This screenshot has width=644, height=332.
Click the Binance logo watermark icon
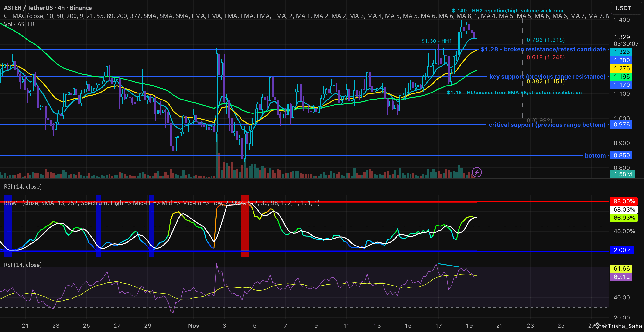597,326
